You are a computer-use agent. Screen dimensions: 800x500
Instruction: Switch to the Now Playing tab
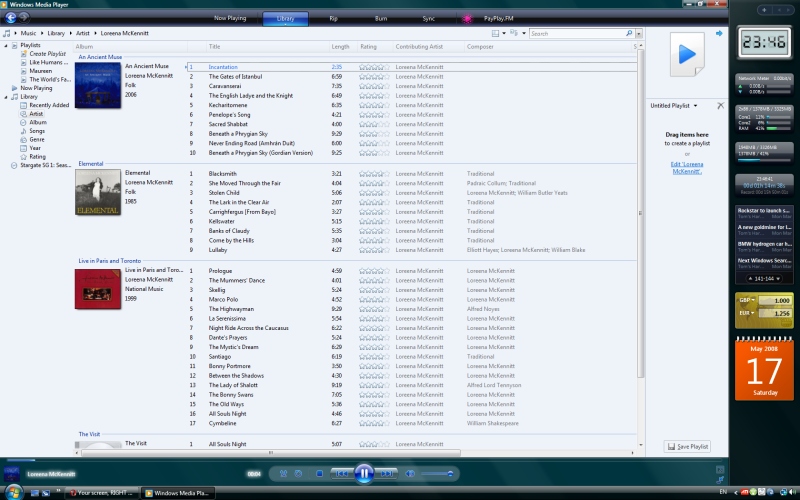coord(230,18)
